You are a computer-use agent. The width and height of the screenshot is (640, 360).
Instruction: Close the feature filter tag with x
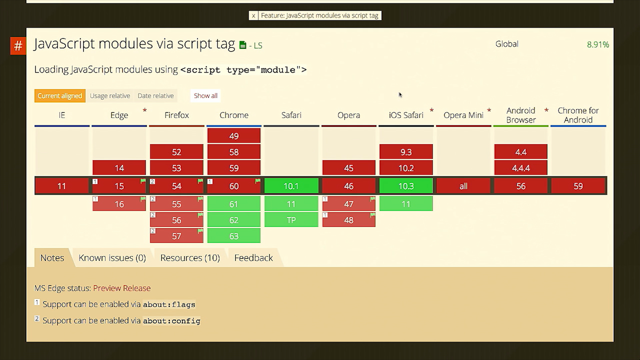click(x=253, y=16)
